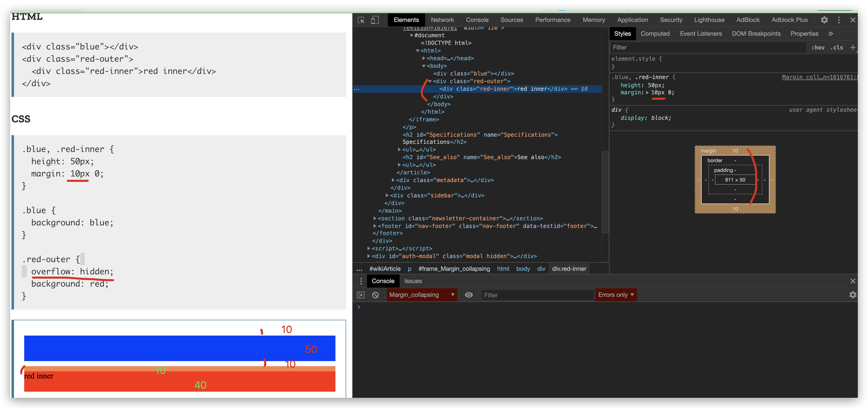868x408 pixels.
Task: Create a live expression with eye icon
Action: click(469, 295)
